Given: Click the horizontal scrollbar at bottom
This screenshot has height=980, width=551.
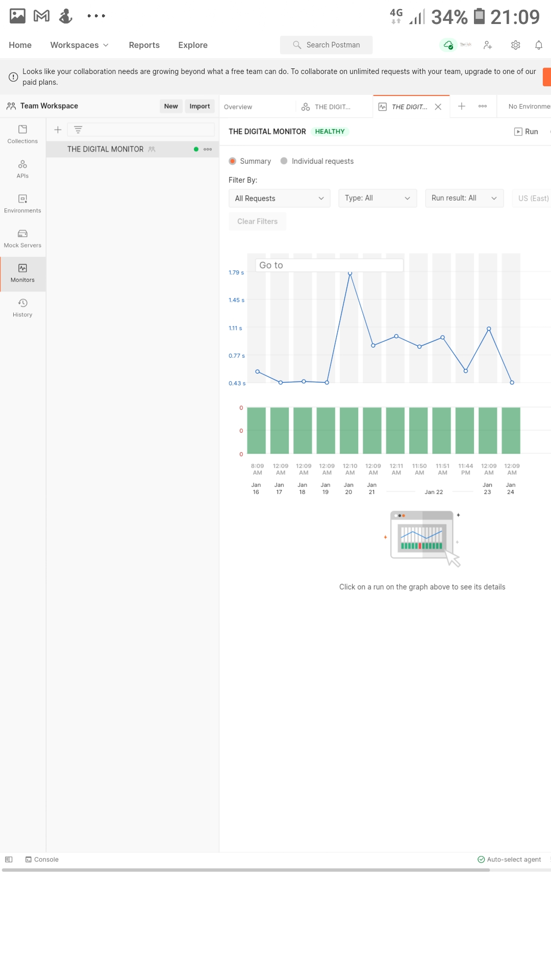Looking at the screenshot, I should pyautogui.click(x=246, y=870).
